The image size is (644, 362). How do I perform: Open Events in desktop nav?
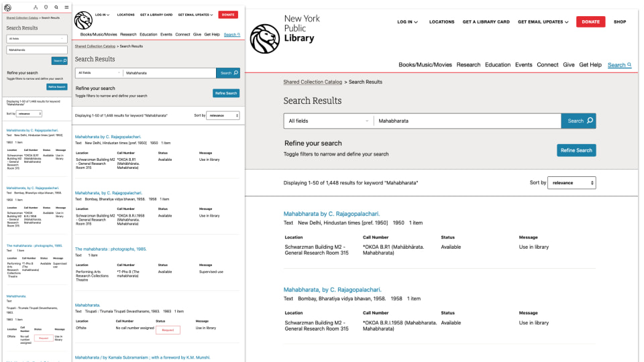point(523,65)
